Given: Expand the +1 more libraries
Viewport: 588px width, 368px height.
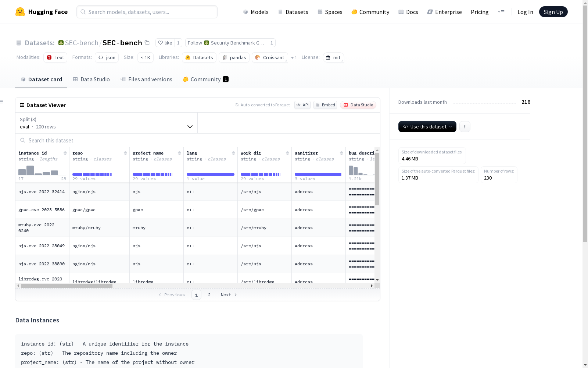Looking at the screenshot, I should coord(294,57).
